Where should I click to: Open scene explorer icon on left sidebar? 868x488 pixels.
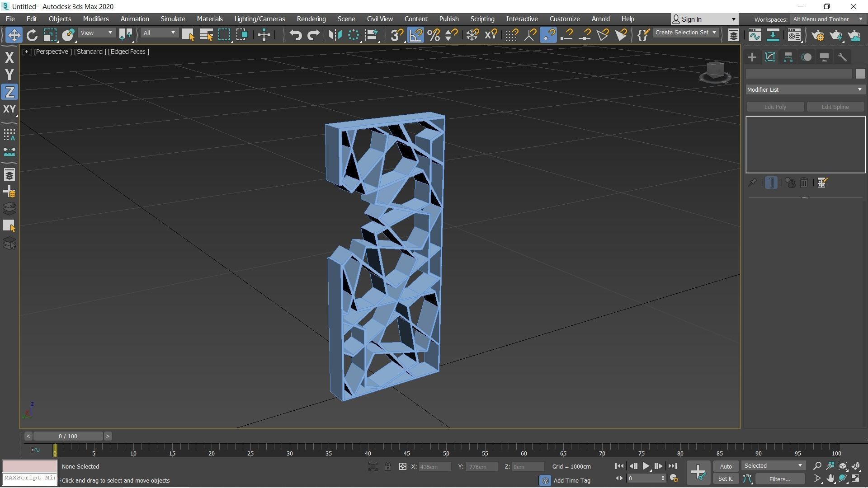(x=9, y=175)
